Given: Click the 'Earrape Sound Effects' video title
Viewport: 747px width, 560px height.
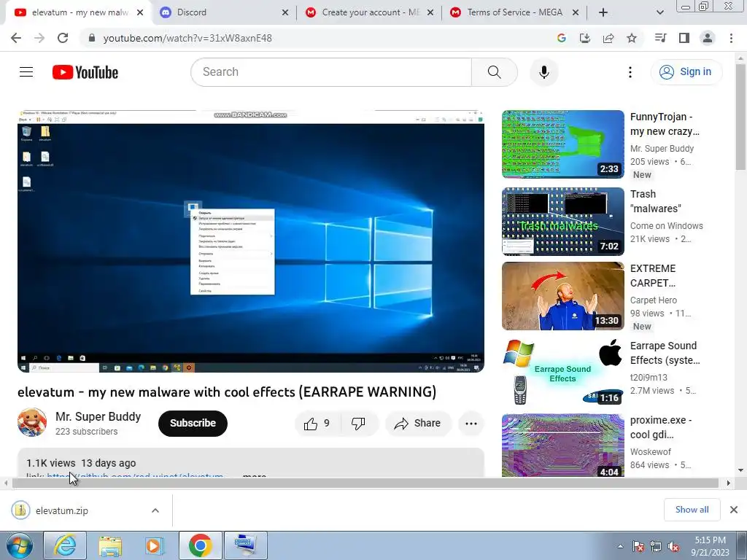Looking at the screenshot, I should point(665,353).
